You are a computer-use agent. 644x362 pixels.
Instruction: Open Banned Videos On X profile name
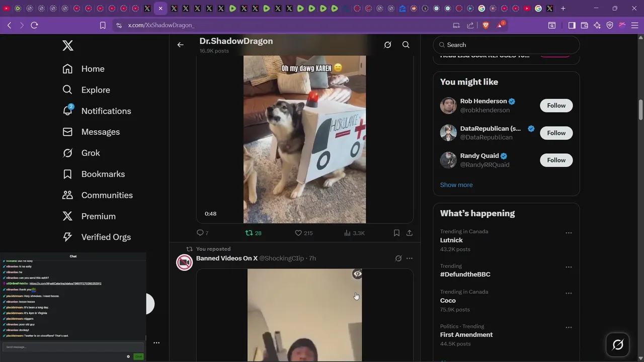(227, 258)
